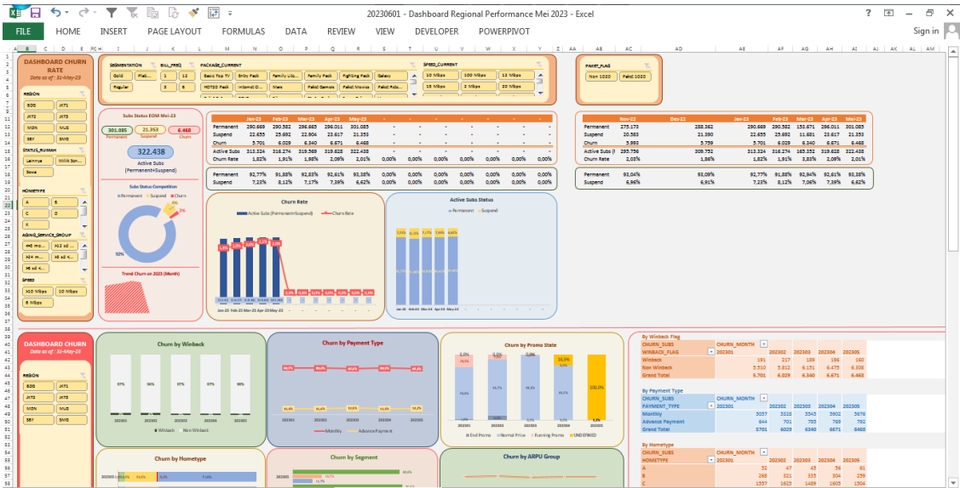The height and width of the screenshot is (488, 960).
Task: Clear filter on SPEED_CURRENT slicer
Action: coord(539,64)
